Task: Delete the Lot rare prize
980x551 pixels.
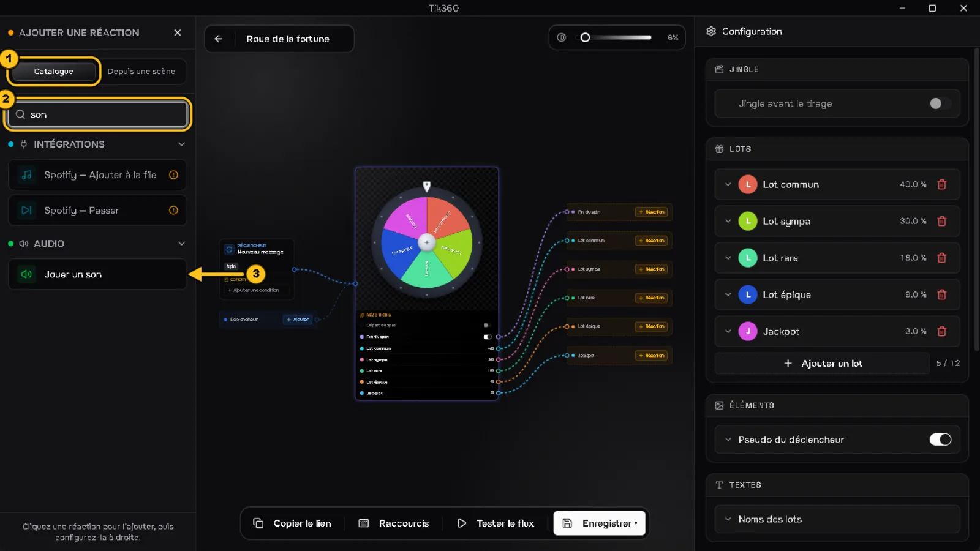Action: 942,258
